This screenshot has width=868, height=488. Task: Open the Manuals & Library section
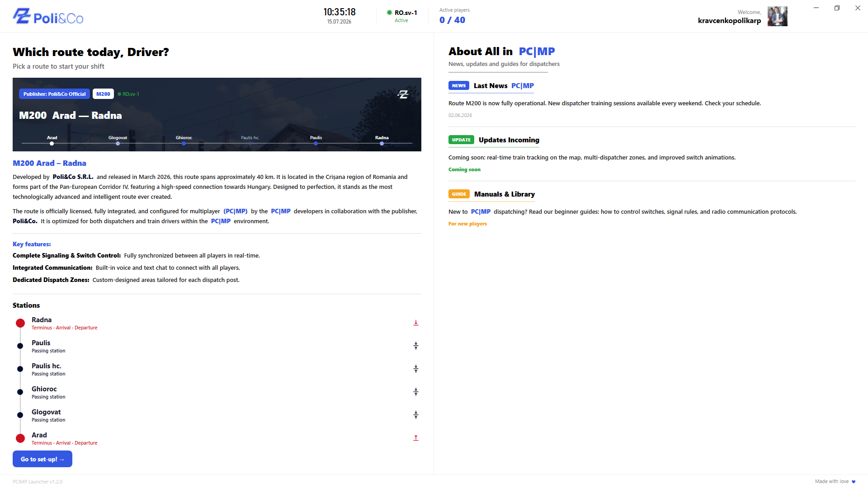(505, 194)
